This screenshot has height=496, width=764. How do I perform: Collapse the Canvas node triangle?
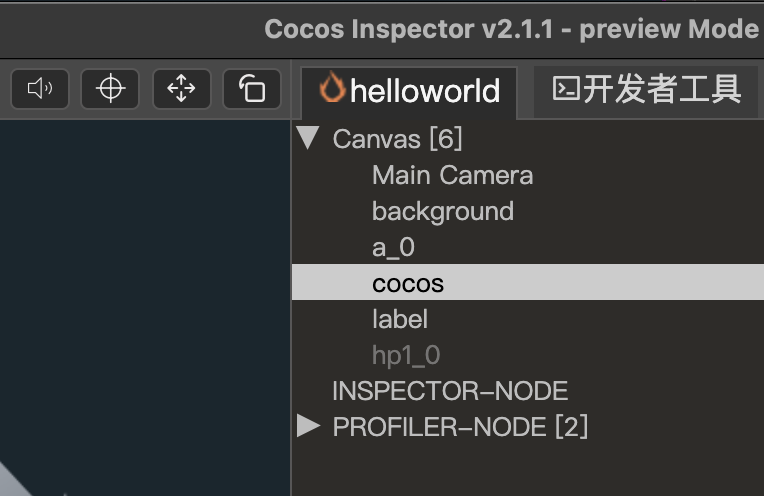point(308,138)
